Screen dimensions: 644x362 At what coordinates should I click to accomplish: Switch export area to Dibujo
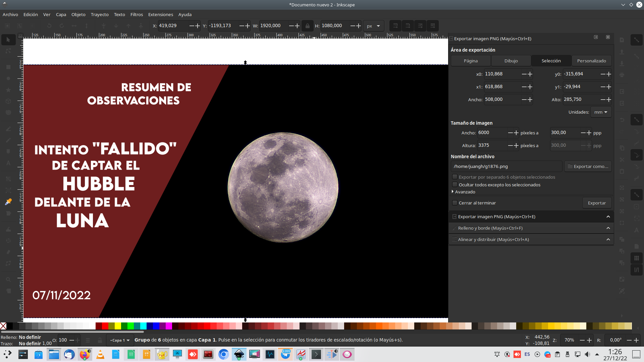click(511, 61)
